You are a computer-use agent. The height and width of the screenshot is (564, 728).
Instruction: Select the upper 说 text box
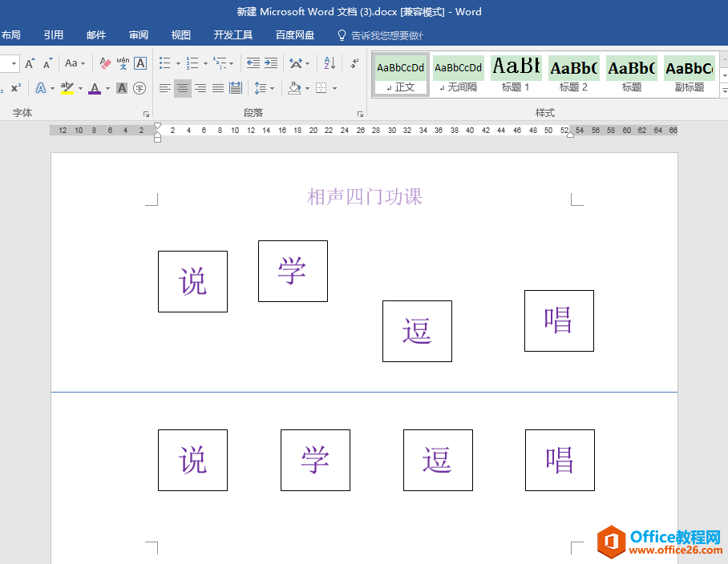pyautogui.click(x=192, y=281)
